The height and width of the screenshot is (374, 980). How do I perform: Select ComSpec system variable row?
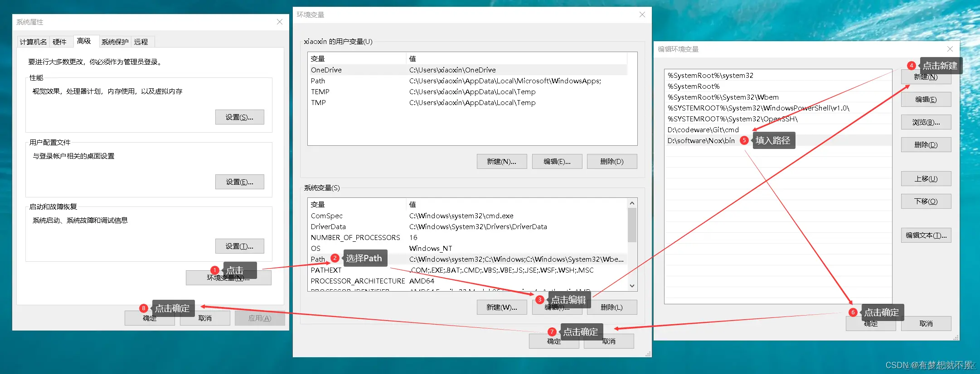467,216
